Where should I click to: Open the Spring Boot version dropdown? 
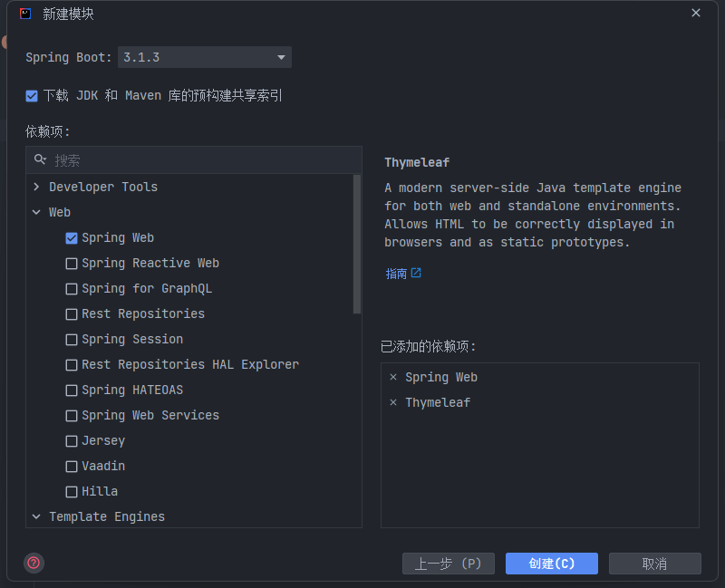pos(205,57)
